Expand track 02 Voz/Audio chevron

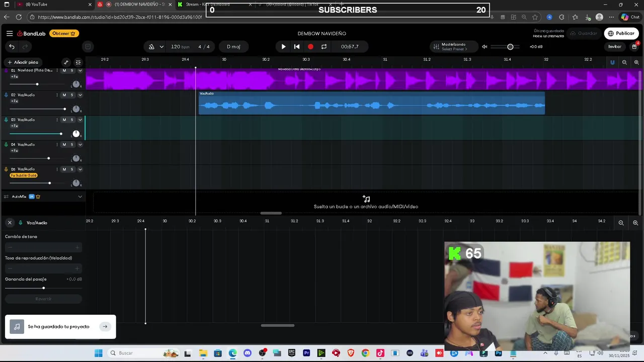[x=80, y=95]
